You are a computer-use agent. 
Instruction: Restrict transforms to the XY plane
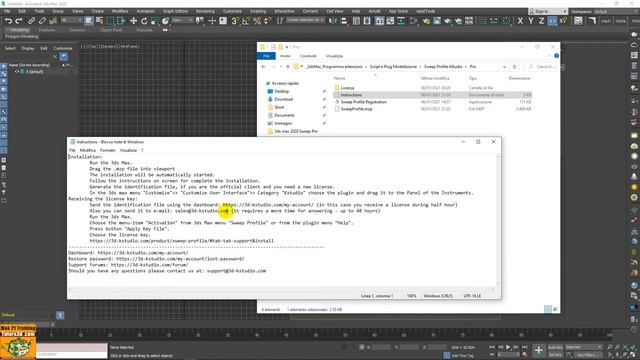[552, 21]
